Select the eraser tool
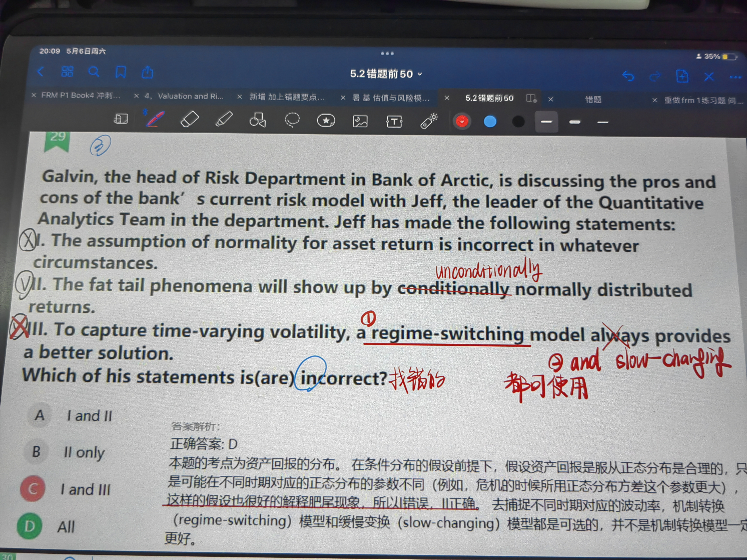 (x=189, y=120)
